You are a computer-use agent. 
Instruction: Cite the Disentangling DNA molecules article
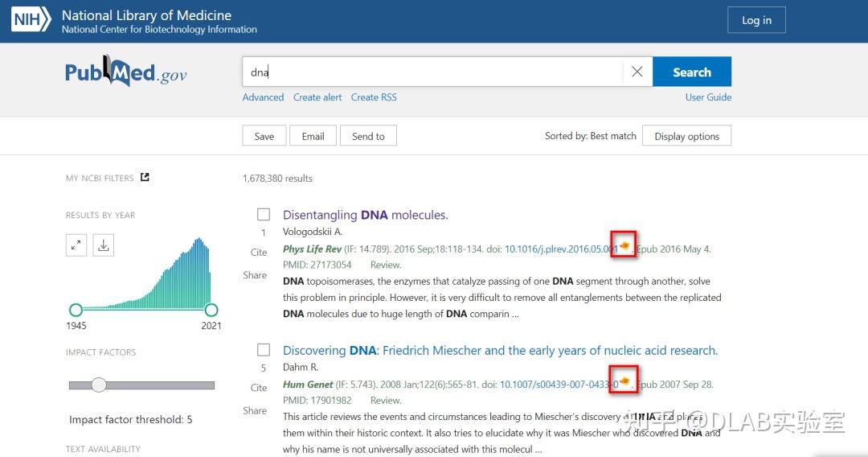(259, 252)
